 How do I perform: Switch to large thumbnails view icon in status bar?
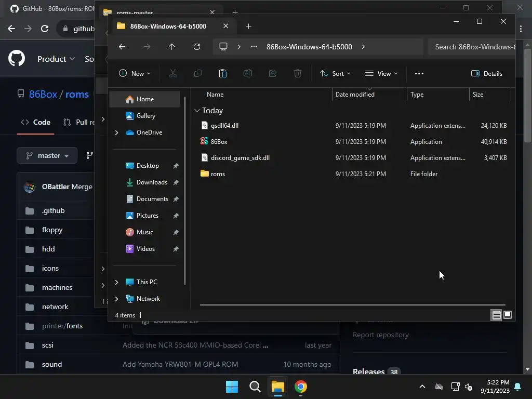(508, 315)
